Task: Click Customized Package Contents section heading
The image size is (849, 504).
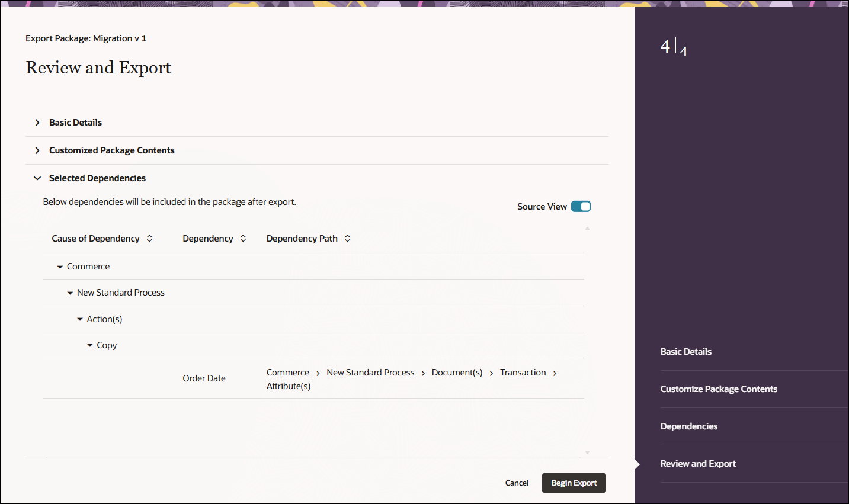Action: click(x=111, y=150)
